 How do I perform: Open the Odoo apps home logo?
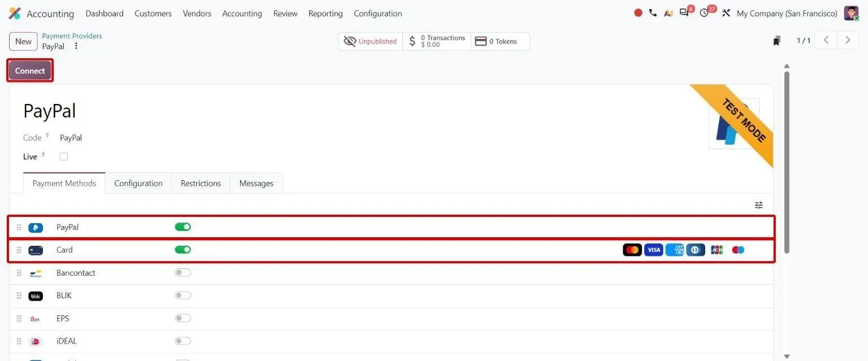tap(15, 14)
